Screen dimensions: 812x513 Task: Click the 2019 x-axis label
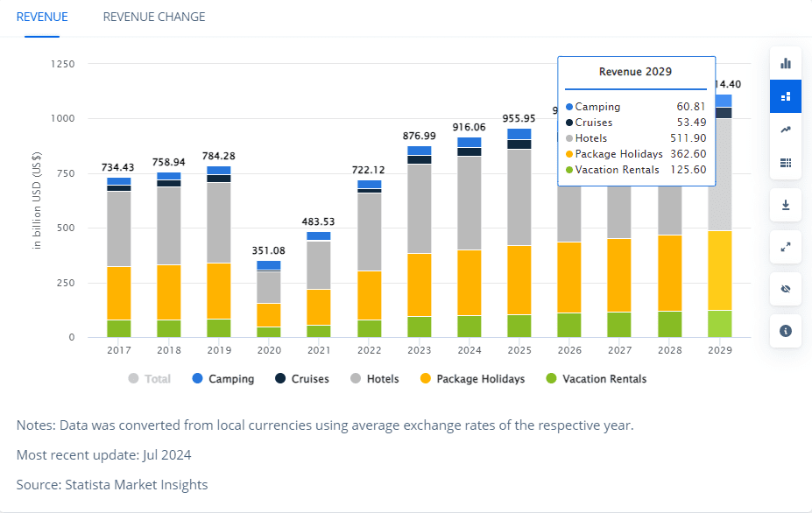coord(219,350)
